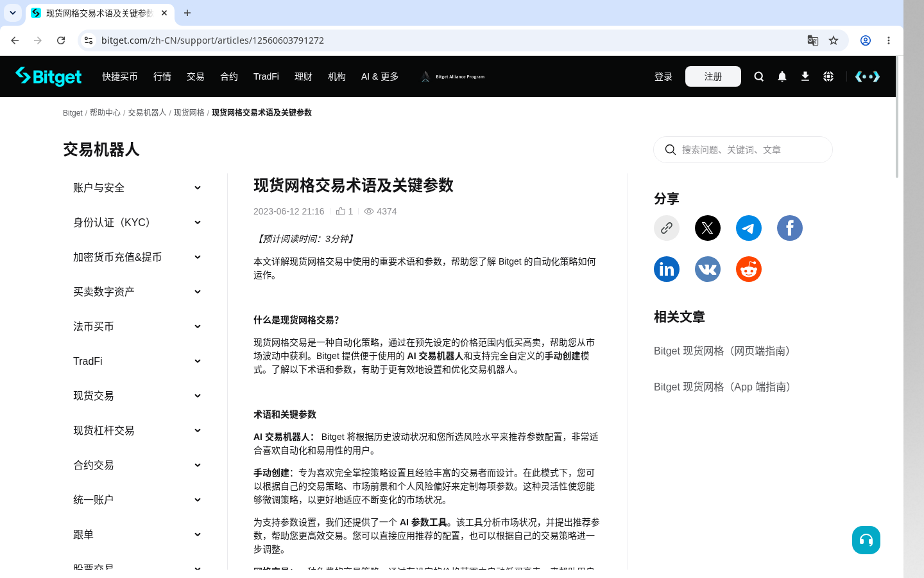The height and width of the screenshot is (578, 924).
Task: Open the 理财 nav menu
Action: pyautogui.click(x=304, y=76)
